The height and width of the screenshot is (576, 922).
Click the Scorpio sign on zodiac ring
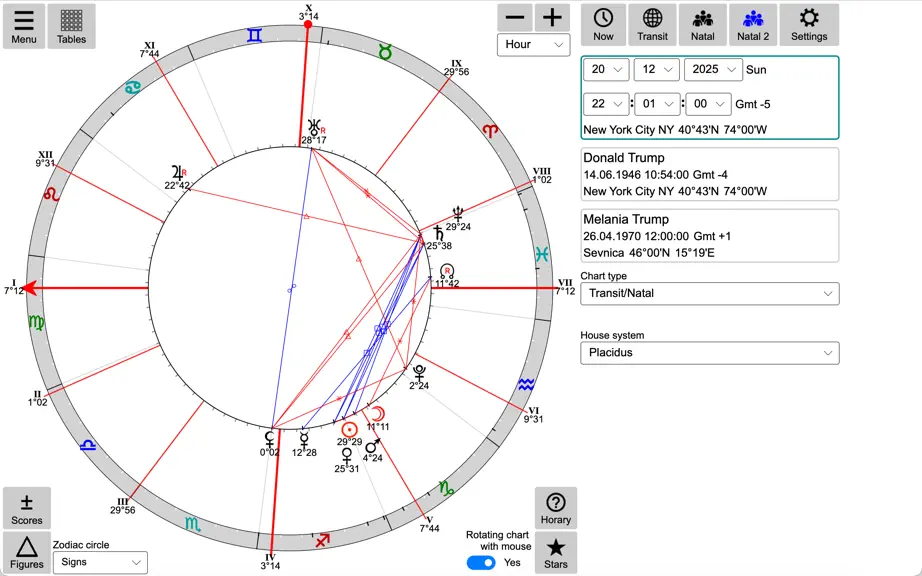pos(193,523)
